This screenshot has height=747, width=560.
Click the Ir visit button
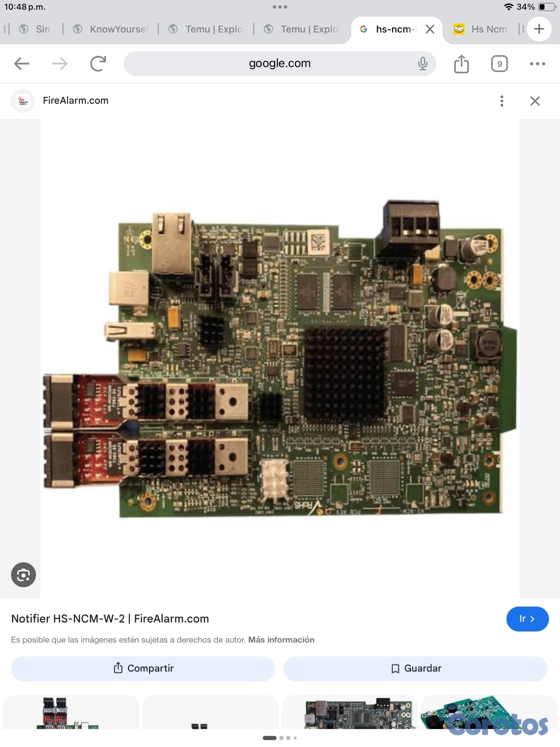tap(527, 619)
